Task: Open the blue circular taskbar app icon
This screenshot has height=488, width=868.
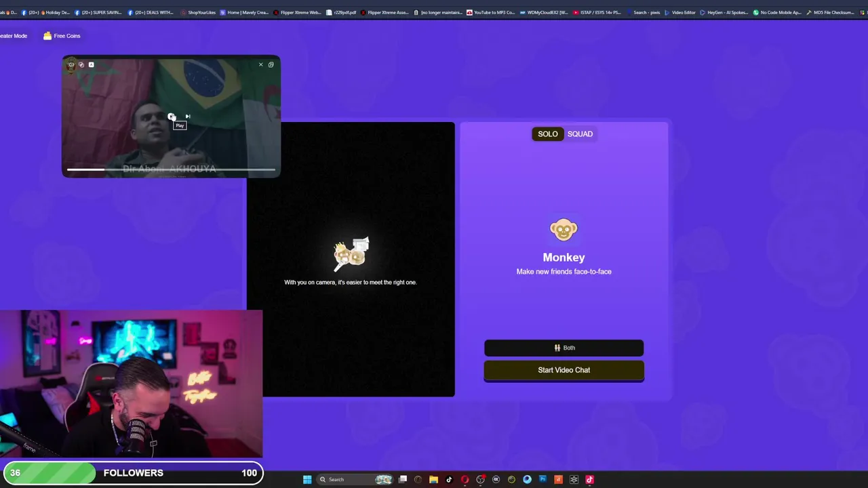Action: coord(527,480)
